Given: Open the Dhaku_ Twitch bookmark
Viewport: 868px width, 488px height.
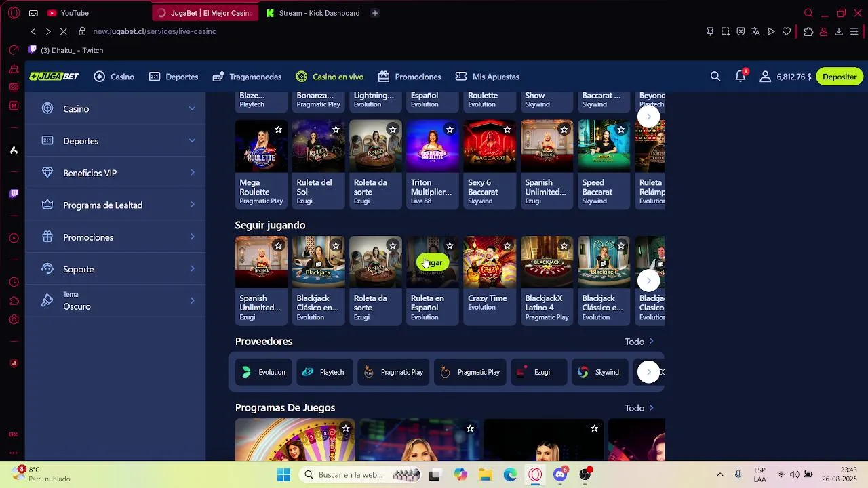Looking at the screenshot, I should coord(66,50).
